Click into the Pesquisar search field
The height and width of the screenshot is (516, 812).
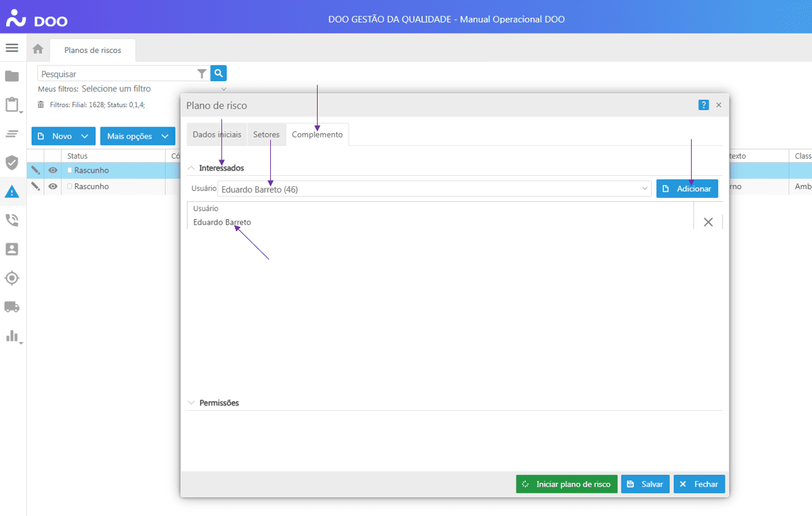[x=117, y=74]
